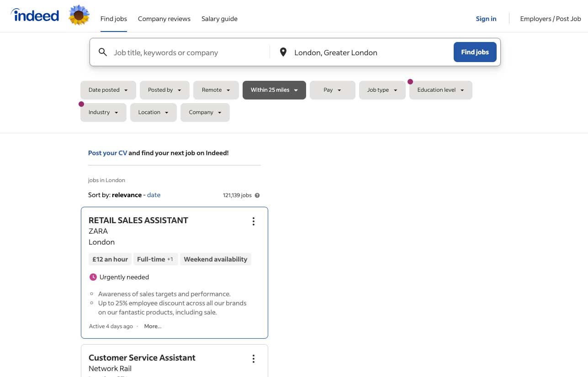Open the Company filter dropdown
The height and width of the screenshot is (377, 588).
[205, 112]
